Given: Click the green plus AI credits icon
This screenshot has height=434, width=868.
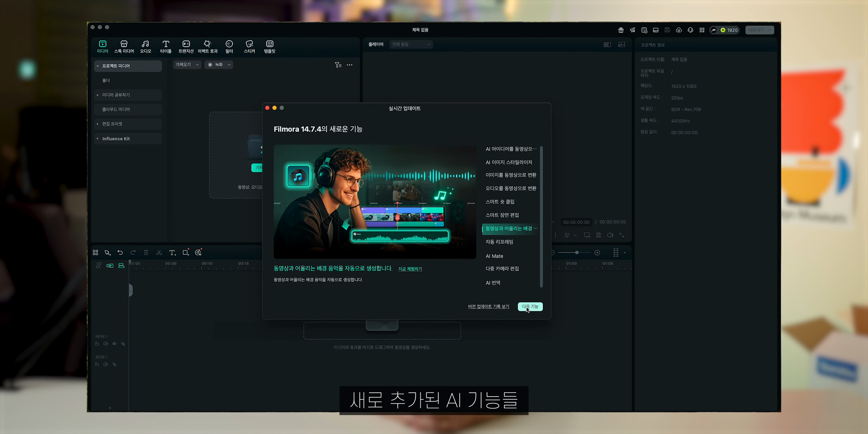Looking at the screenshot, I should click(723, 30).
